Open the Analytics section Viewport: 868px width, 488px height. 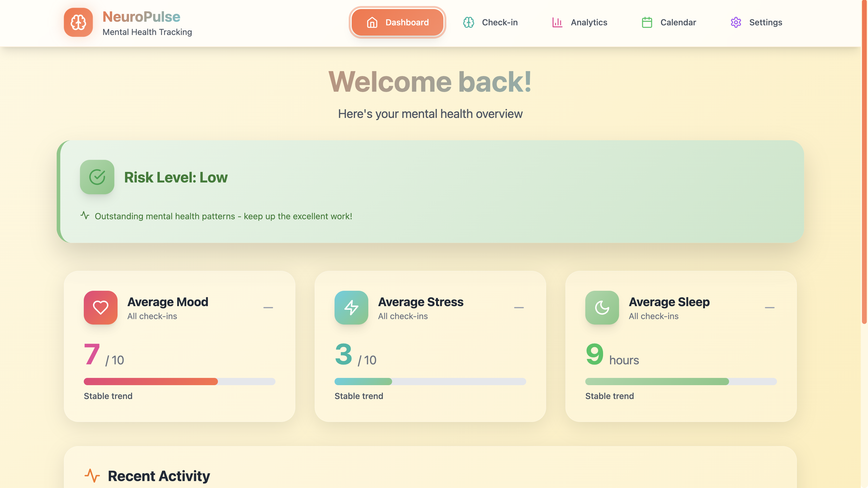(x=580, y=22)
